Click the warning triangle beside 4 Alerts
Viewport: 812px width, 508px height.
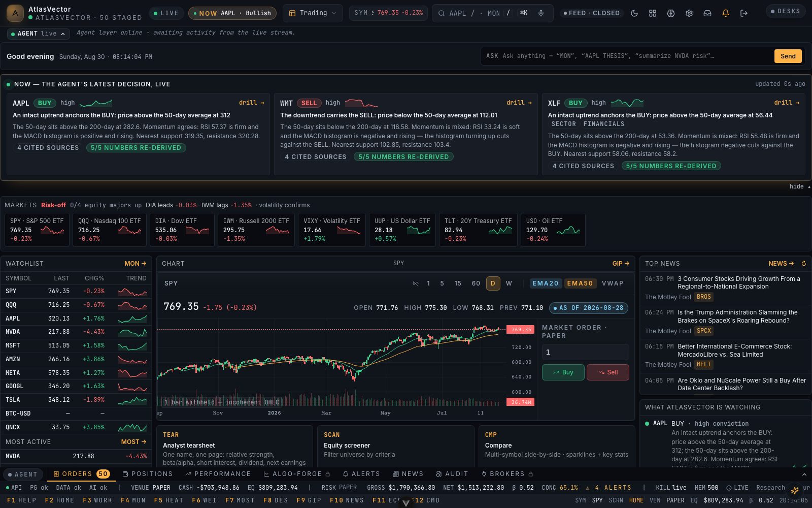pyautogui.click(x=588, y=488)
